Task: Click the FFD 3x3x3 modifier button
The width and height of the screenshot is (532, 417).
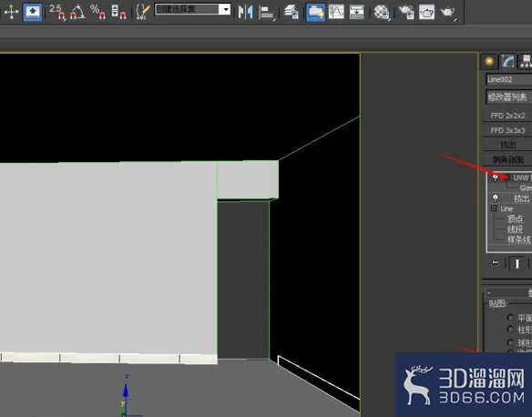Action: coord(507,130)
